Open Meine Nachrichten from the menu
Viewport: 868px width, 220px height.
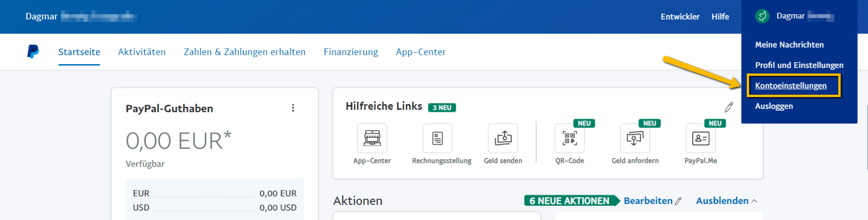pyautogui.click(x=789, y=45)
